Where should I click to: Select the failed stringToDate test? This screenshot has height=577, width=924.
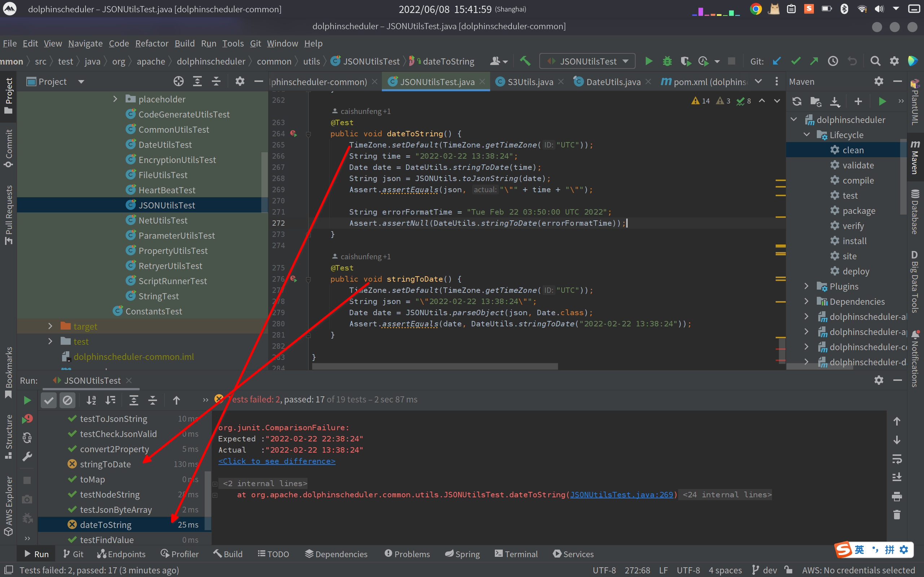(x=105, y=464)
